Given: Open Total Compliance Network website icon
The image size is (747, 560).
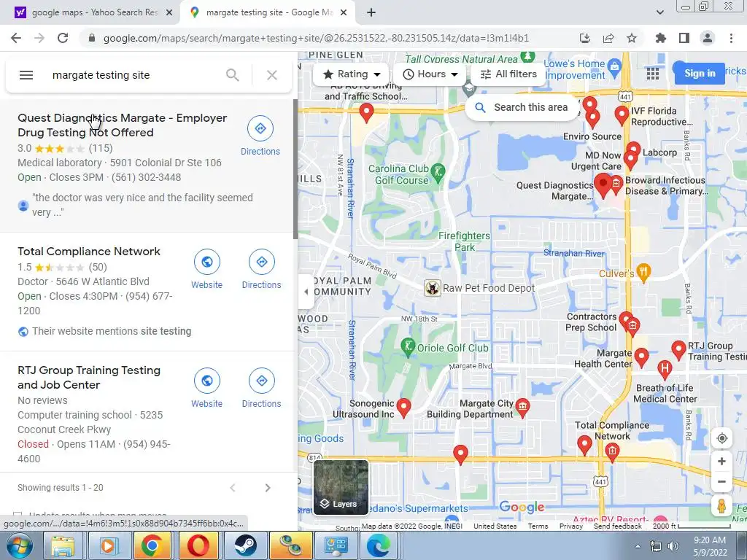Looking at the screenshot, I should 206,262.
